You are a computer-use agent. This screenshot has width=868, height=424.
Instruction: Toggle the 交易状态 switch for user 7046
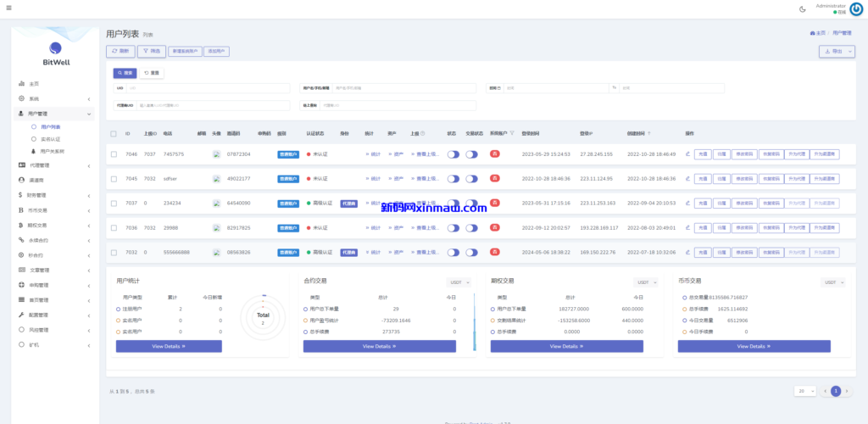click(471, 154)
